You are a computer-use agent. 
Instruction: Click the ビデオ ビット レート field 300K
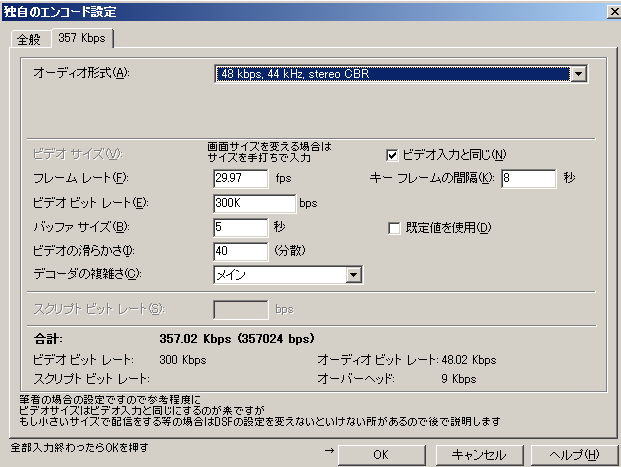254,203
